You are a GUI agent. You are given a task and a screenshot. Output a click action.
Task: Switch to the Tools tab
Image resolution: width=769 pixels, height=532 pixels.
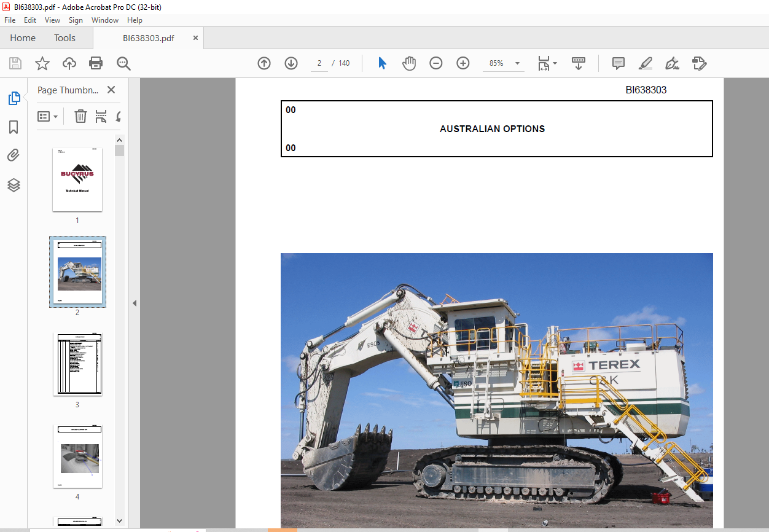pos(64,38)
